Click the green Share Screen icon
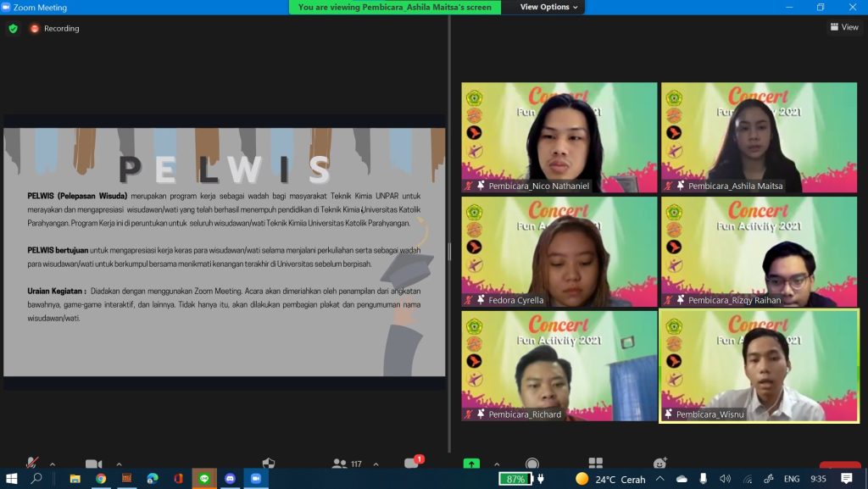Screen dimensions: 868x489 click(x=471, y=464)
